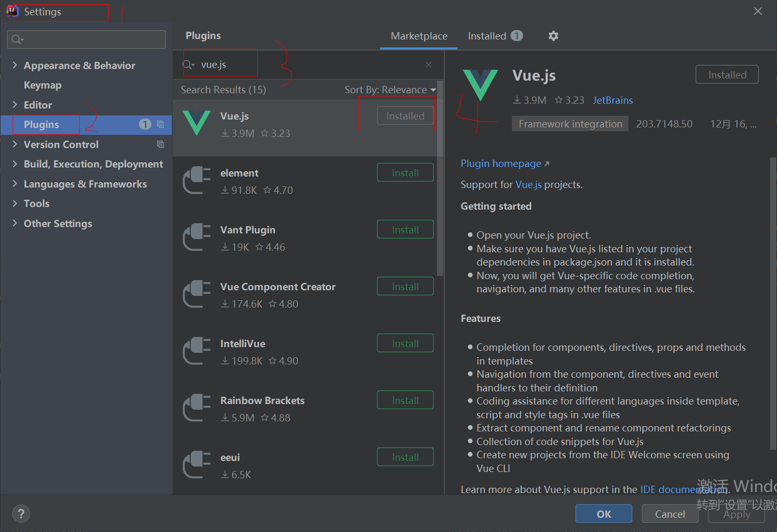
Task: Click the IntelliVue plugin icon
Action: (197, 350)
